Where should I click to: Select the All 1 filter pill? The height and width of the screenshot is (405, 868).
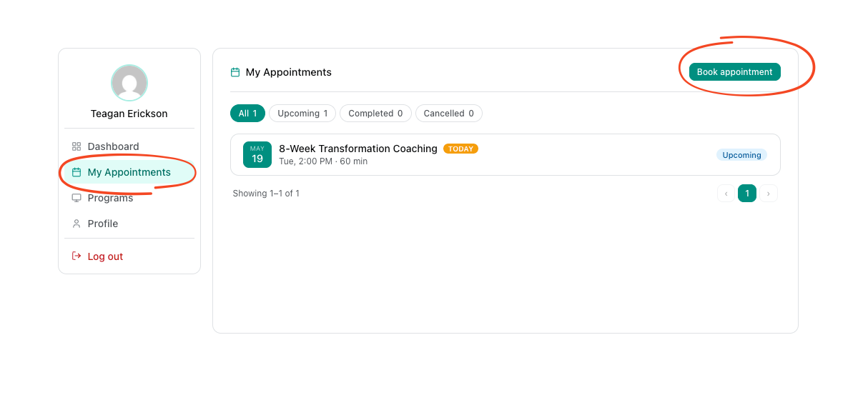click(247, 114)
